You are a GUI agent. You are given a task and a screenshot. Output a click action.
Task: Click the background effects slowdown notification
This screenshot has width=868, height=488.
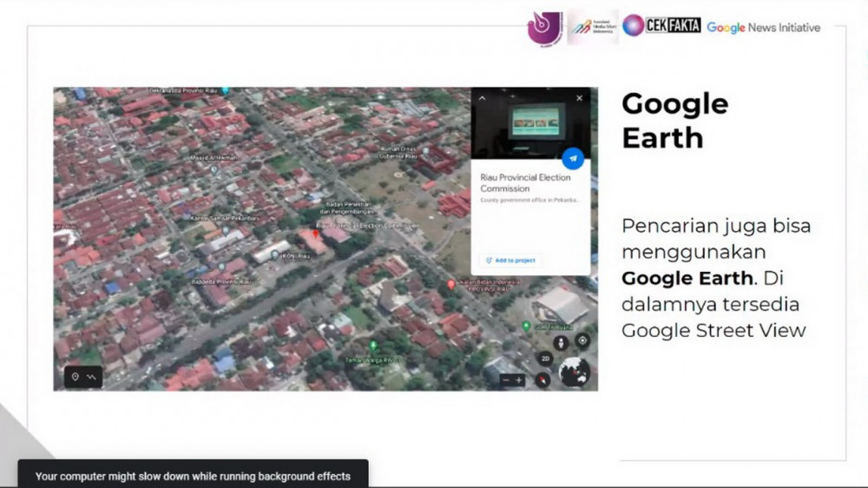(193, 476)
